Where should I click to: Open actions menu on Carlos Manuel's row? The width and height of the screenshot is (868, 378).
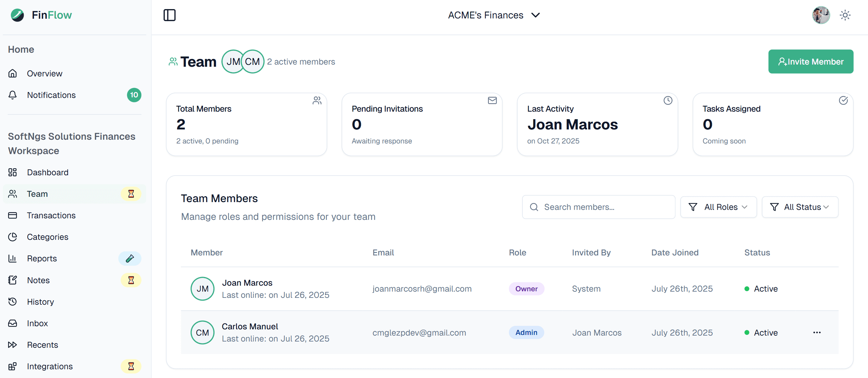pos(817,332)
